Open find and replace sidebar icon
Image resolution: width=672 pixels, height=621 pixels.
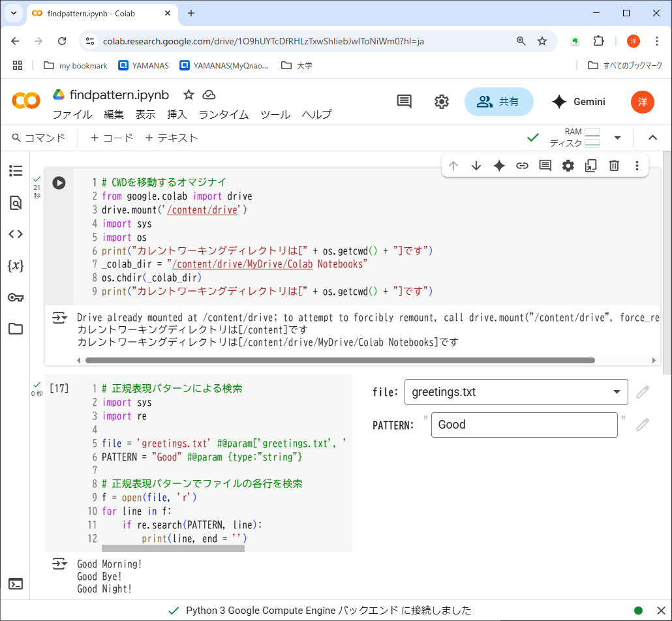[16, 203]
